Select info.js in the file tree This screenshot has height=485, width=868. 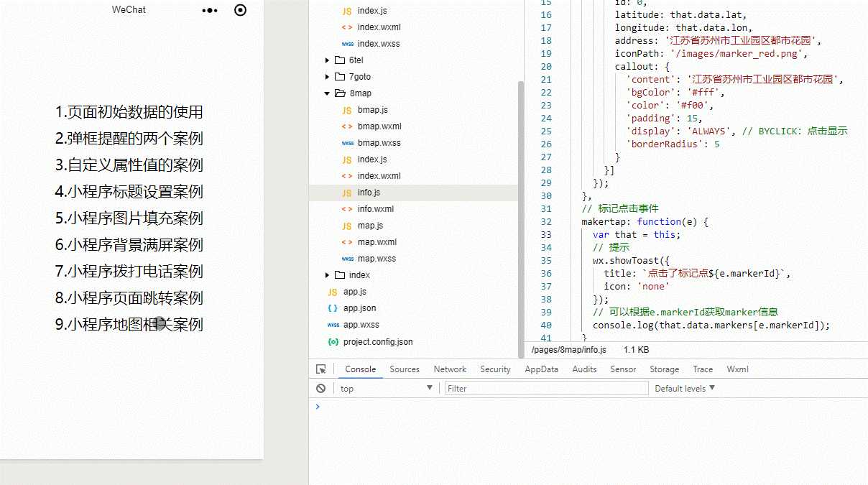[x=413, y=193]
